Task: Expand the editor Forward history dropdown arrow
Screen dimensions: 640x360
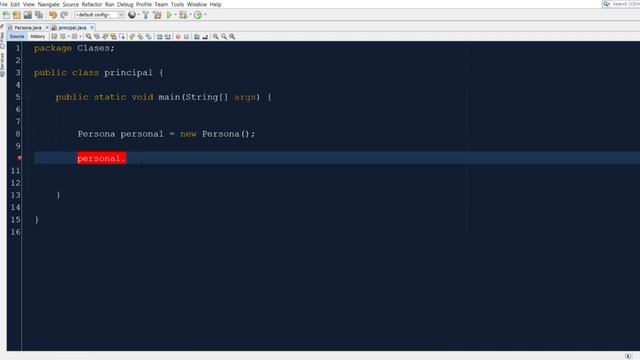Action: pos(80,36)
